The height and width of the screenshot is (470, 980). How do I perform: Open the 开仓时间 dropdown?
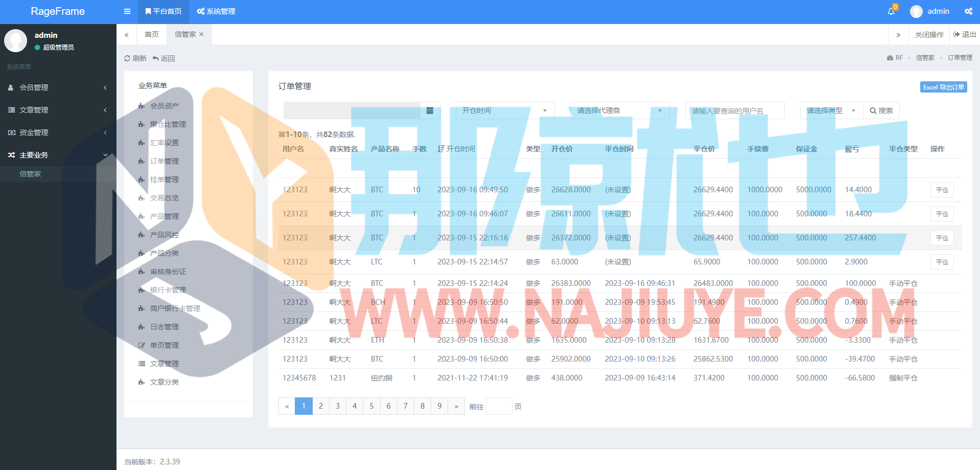pos(503,110)
